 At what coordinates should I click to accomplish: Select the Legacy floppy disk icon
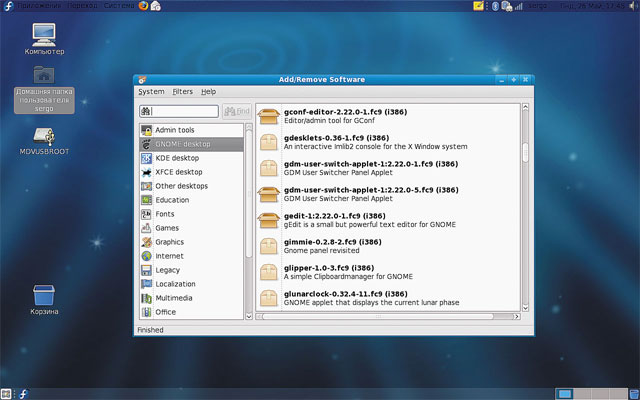147,270
